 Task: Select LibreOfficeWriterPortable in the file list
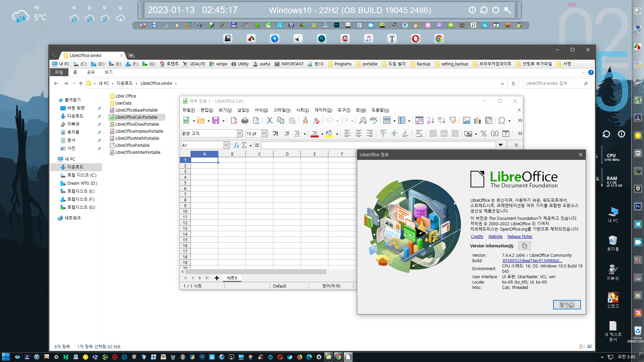(138, 153)
